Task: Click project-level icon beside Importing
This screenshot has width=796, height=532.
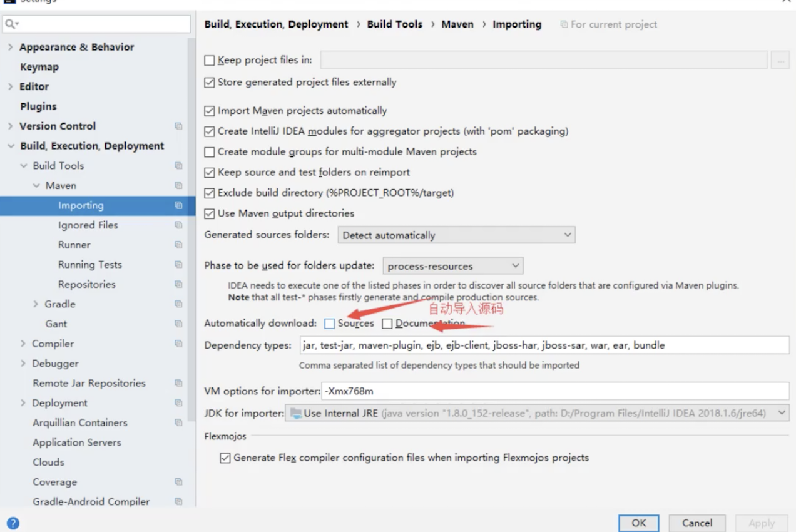Action: tap(178, 205)
